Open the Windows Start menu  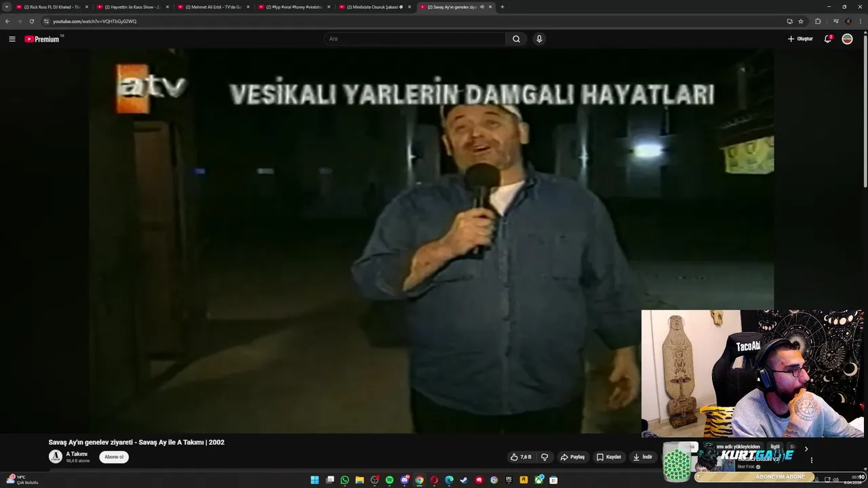click(x=315, y=480)
